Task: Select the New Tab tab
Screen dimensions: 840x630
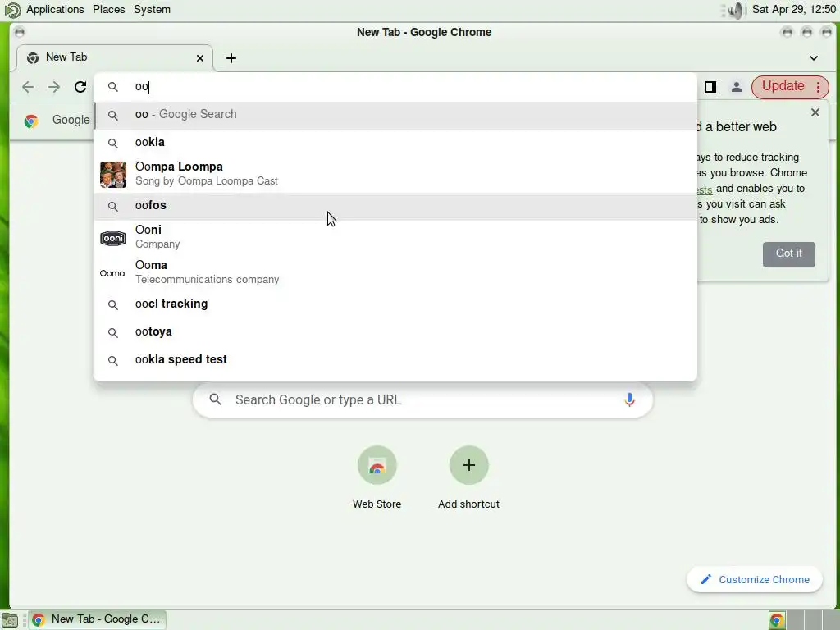Action: [x=115, y=58]
